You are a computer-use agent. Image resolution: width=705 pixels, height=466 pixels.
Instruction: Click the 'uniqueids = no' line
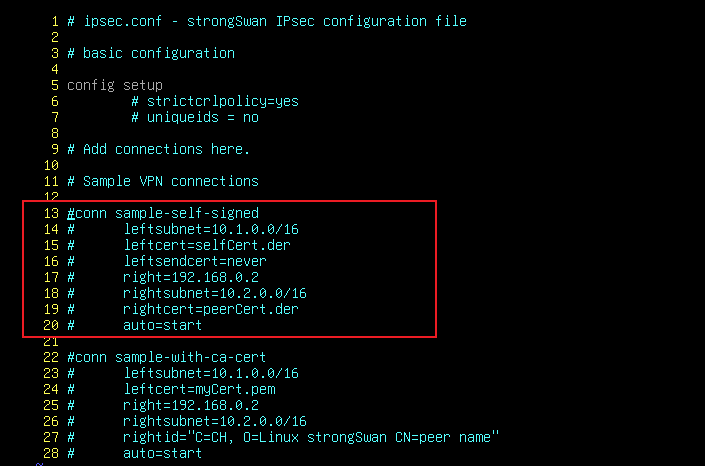[195, 117]
